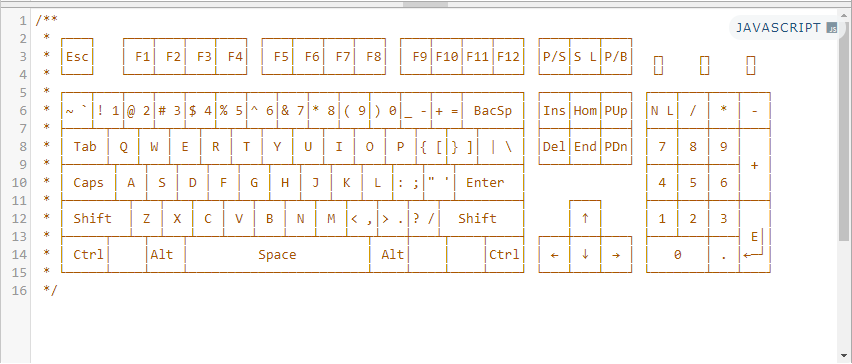852x364 pixels.
Task: Click the 'P/B' key text
Action: click(616, 57)
